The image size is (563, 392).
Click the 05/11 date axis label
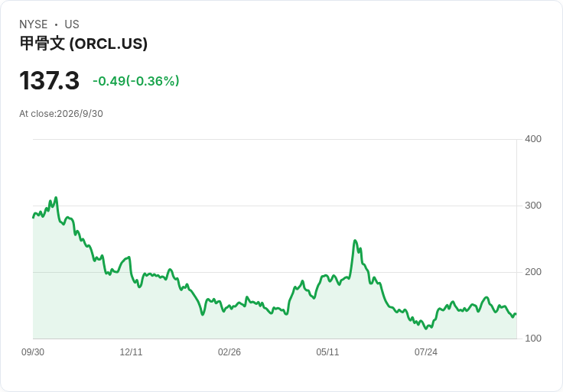[327, 352]
